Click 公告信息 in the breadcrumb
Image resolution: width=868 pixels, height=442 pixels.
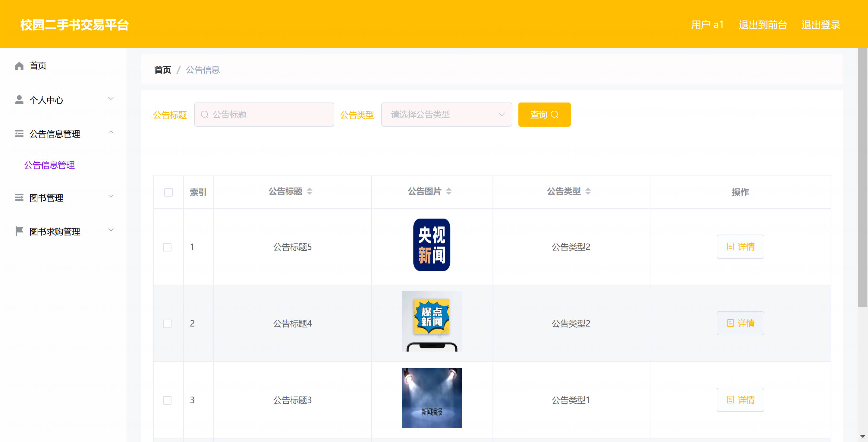point(203,70)
